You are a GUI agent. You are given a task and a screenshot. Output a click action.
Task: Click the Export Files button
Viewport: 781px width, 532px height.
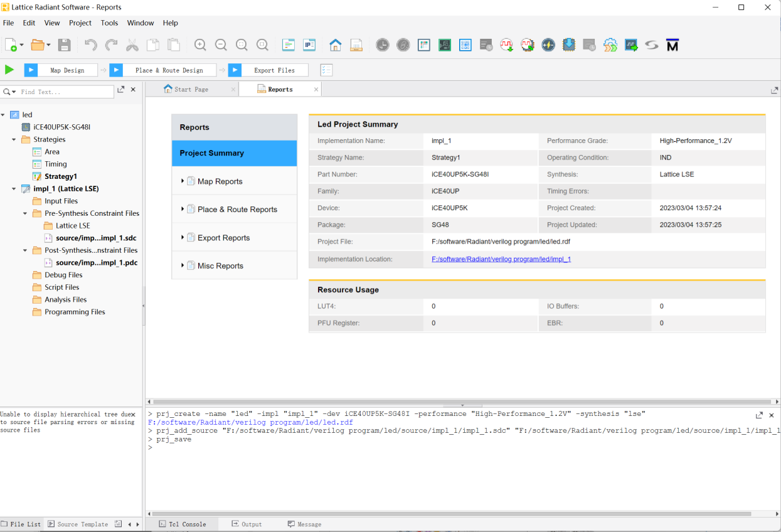268,70
